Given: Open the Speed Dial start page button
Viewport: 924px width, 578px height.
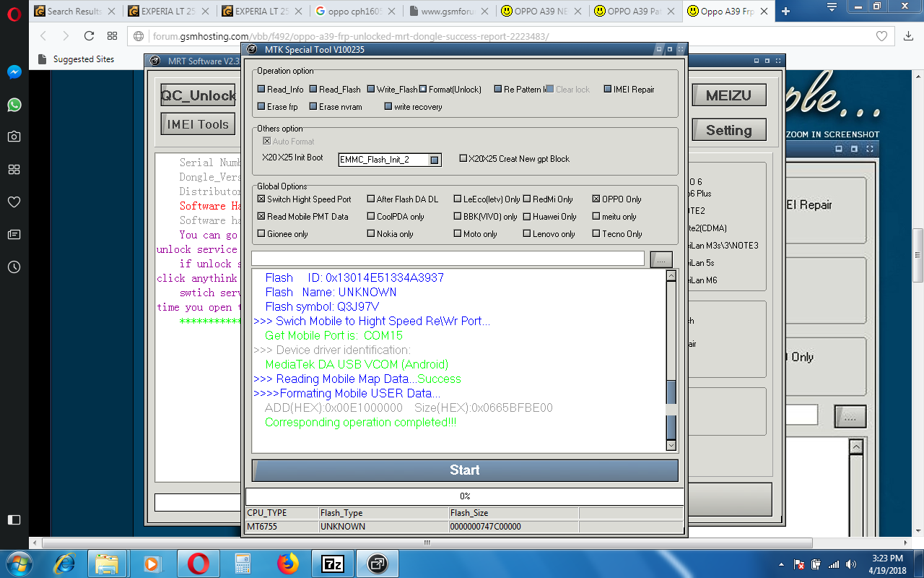Looking at the screenshot, I should pyautogui.click(x=112, y=36).
